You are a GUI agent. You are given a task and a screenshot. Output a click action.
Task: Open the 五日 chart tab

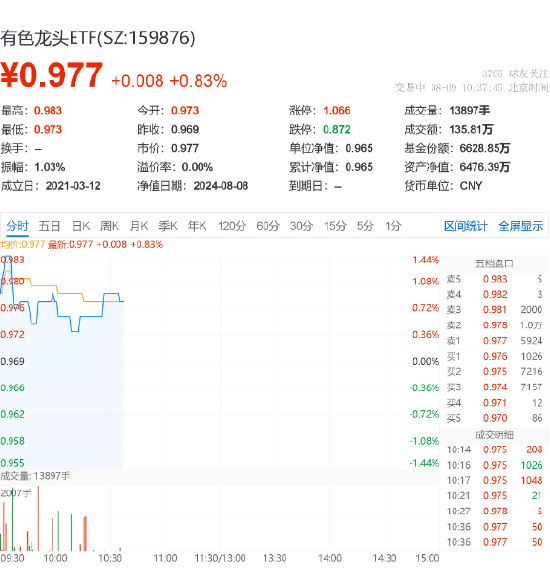[49, 226]
